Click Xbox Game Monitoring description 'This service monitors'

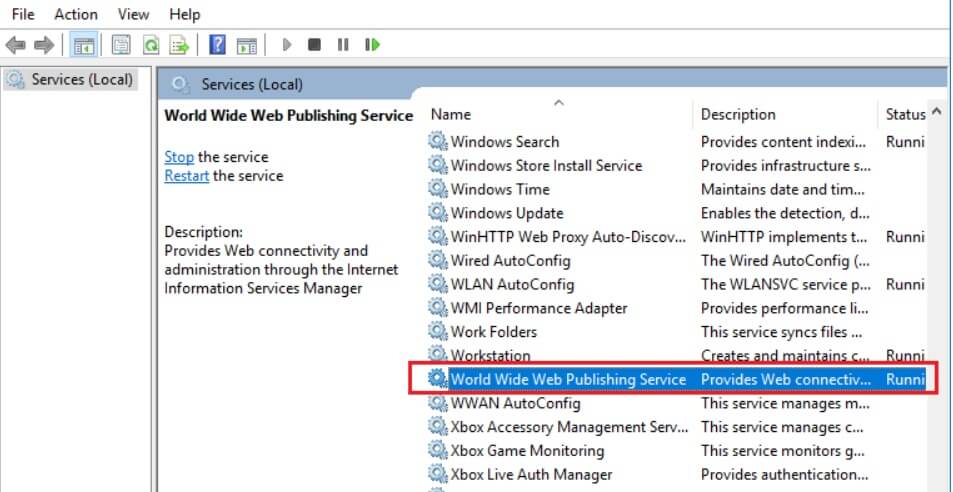point(782,451)
